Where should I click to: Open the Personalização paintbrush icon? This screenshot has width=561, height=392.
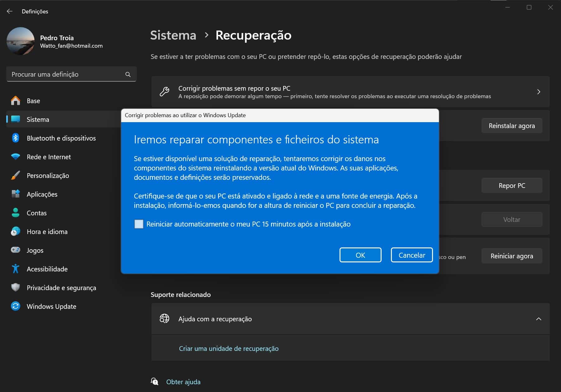15,175
